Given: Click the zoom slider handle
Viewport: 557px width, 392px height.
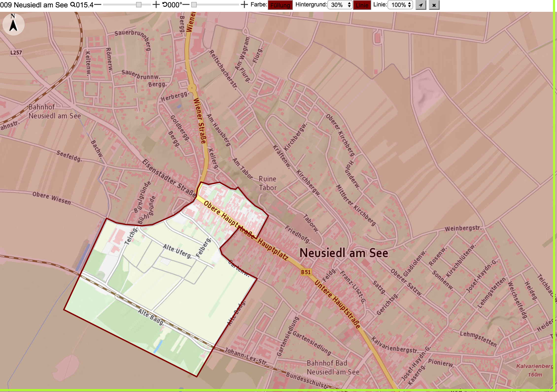Looking at the screenshot, I should click(x=139, y=5).
